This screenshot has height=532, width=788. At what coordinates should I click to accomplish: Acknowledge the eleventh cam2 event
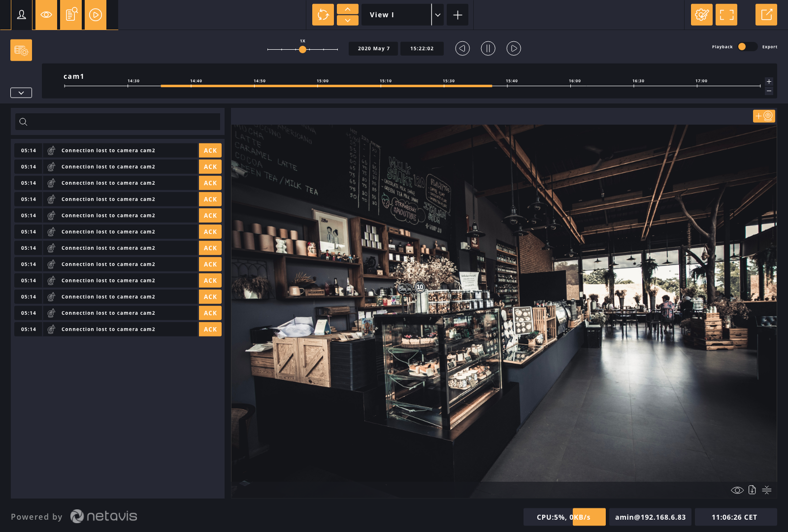pyautogui.click(x=210, y=313)
